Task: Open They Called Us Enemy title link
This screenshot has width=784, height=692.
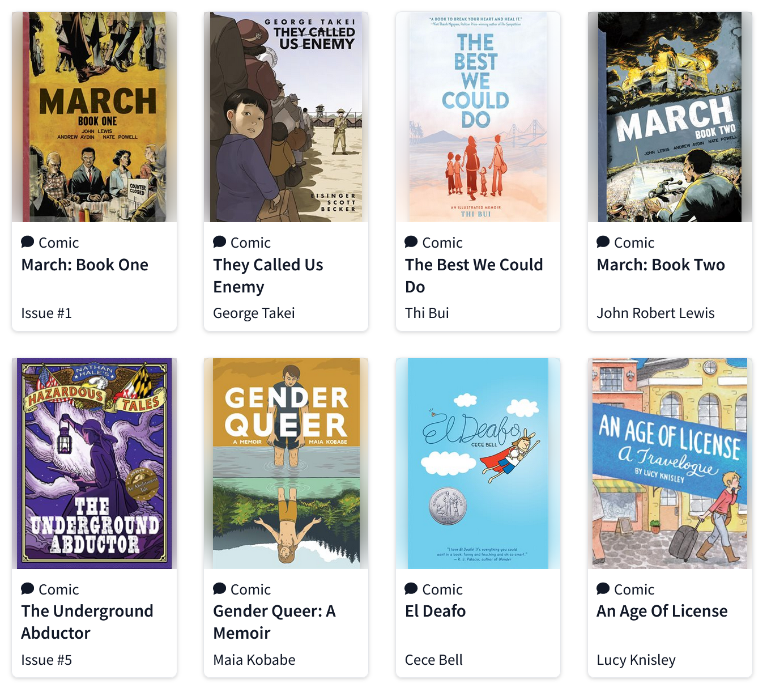Action: click(x=268, y=276)
